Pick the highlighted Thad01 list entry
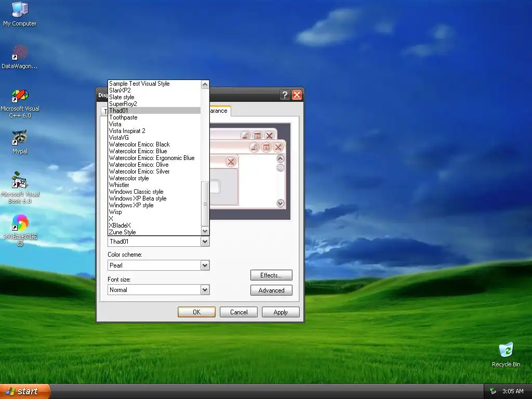 point(154,111)
